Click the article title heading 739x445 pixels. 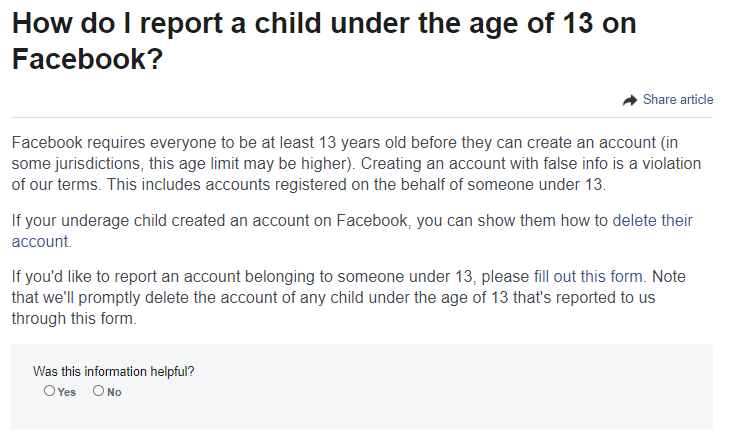point(324,41)
